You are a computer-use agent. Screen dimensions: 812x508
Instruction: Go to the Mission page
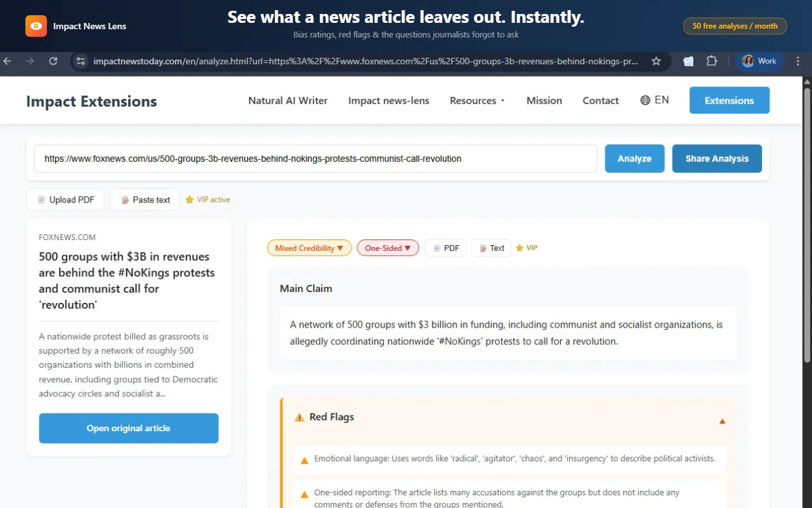[544, 100]
